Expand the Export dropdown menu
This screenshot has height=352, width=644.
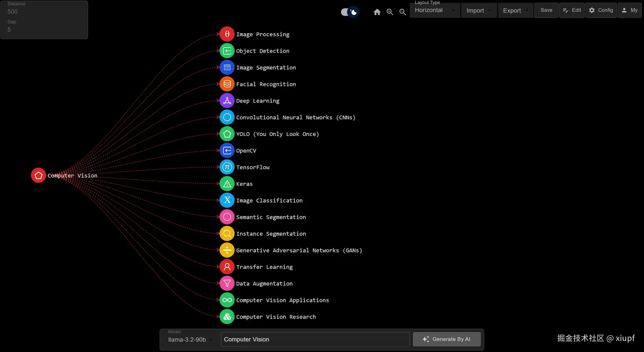pyautogui.click(x=515, y=10)
